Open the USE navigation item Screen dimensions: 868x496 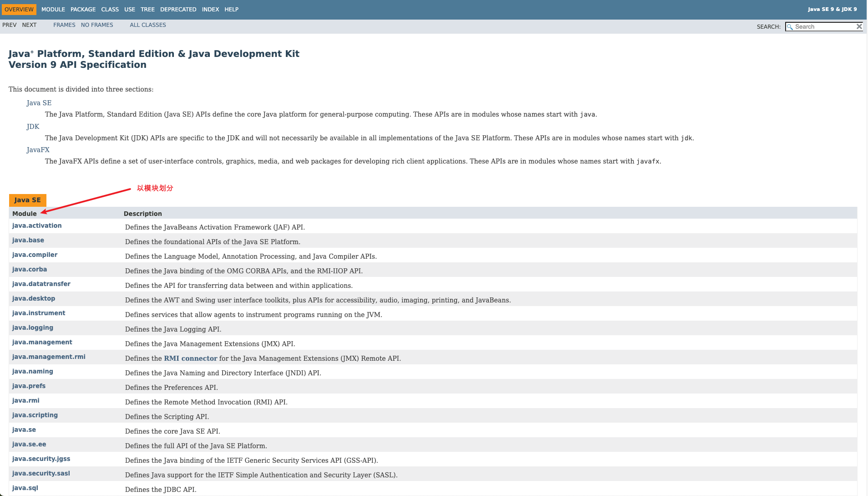point(130,10)
